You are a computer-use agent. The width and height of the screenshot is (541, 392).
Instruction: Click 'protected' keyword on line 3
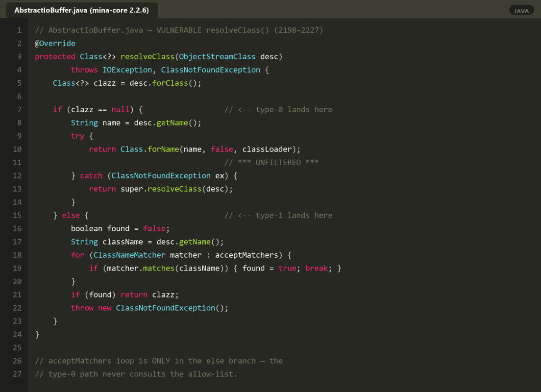55,56
